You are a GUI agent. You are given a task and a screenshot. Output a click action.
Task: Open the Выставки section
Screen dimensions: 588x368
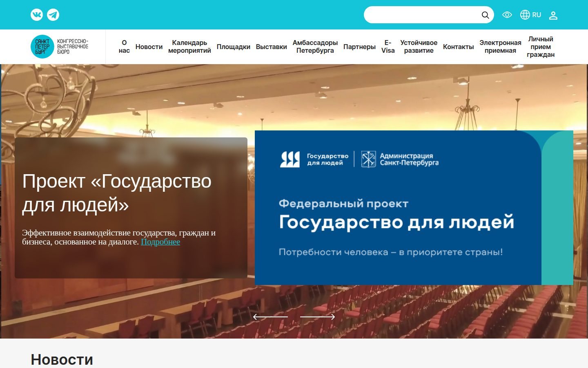(272, 47)
